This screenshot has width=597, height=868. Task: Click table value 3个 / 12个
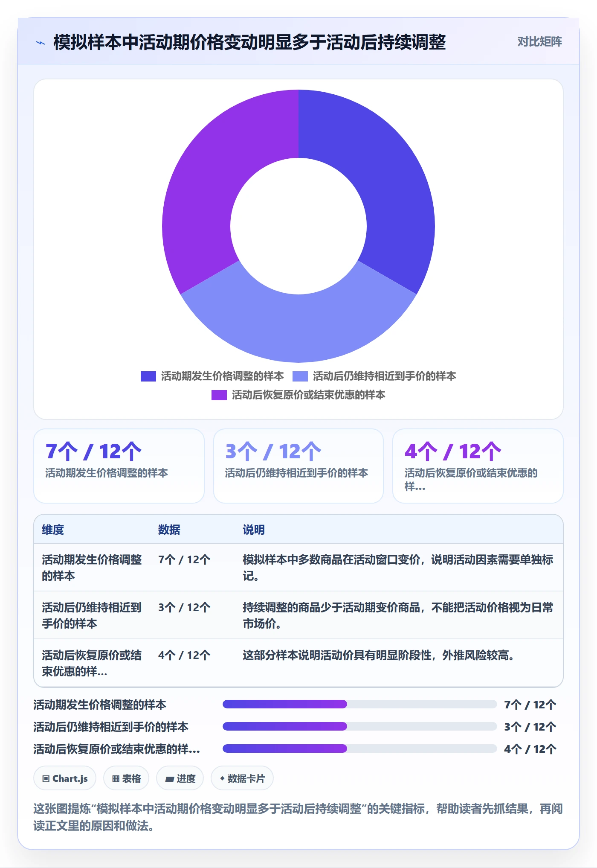pos(184,607)
